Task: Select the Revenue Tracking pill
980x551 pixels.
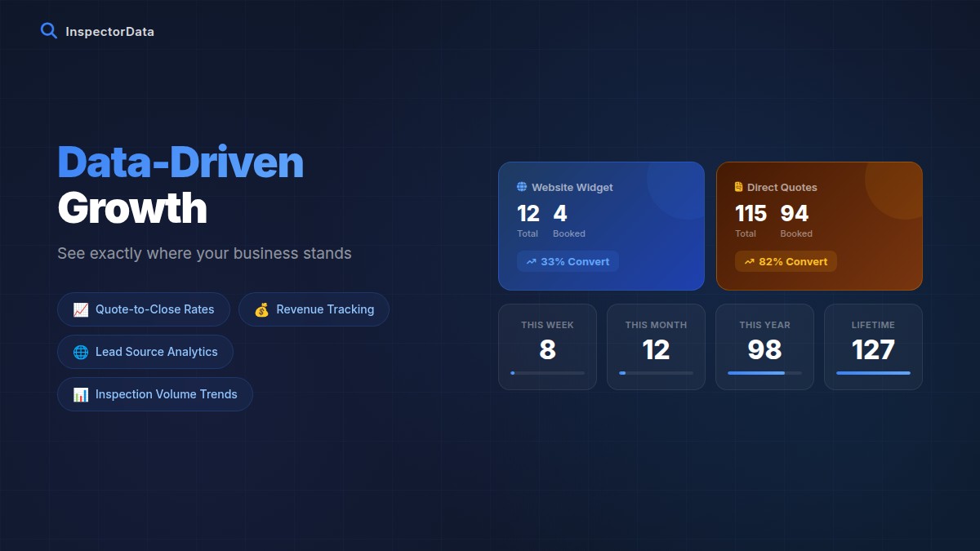Action: (x=314, y=309)
